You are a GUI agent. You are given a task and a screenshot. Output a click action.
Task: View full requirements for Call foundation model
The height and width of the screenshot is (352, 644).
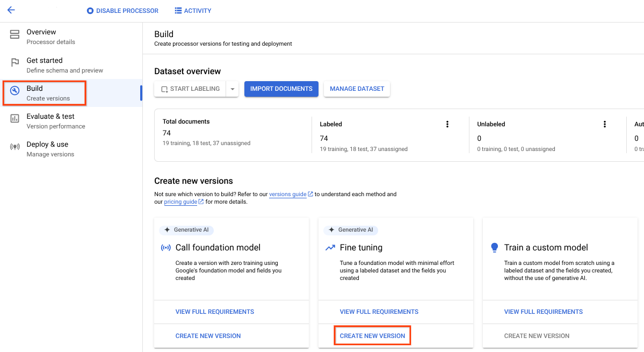(x=214, y=312)
